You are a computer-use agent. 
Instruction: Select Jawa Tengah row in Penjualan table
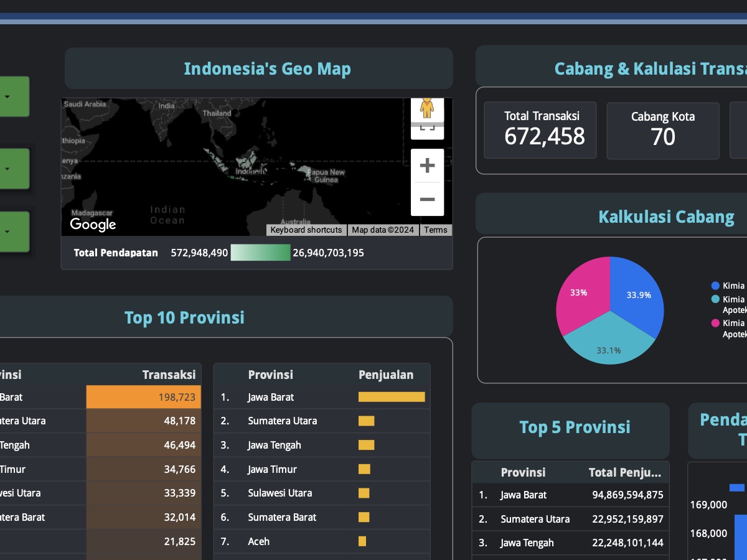[322, 445]
